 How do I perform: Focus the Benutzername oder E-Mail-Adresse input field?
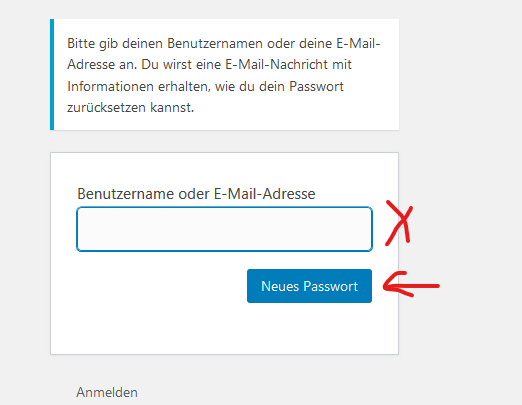224,229
